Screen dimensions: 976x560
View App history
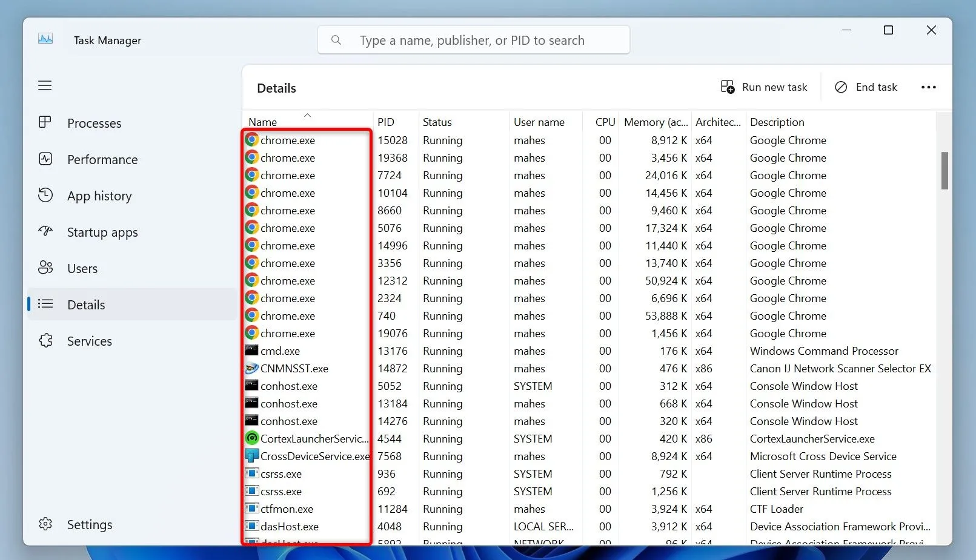99,196
